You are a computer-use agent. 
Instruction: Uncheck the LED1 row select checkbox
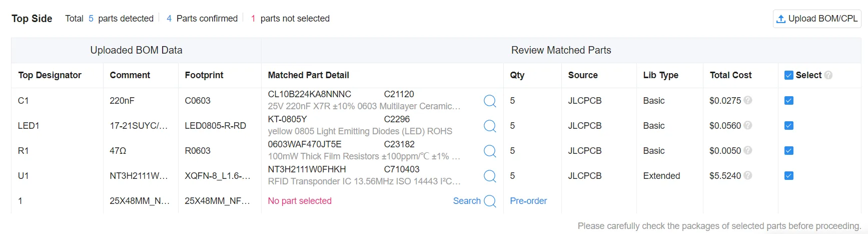[789, 125]
